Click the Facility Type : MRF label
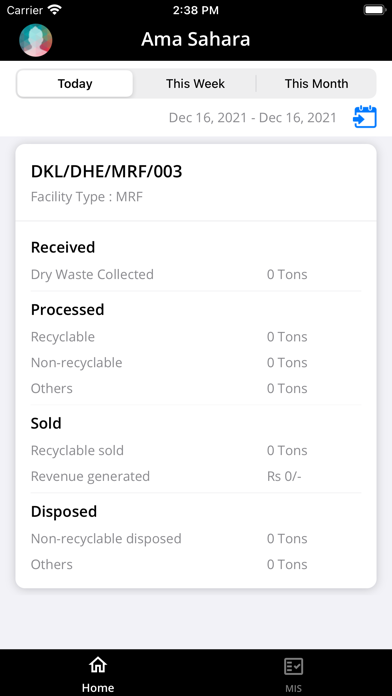The image size is (392, 696). (x=87, y=197)
